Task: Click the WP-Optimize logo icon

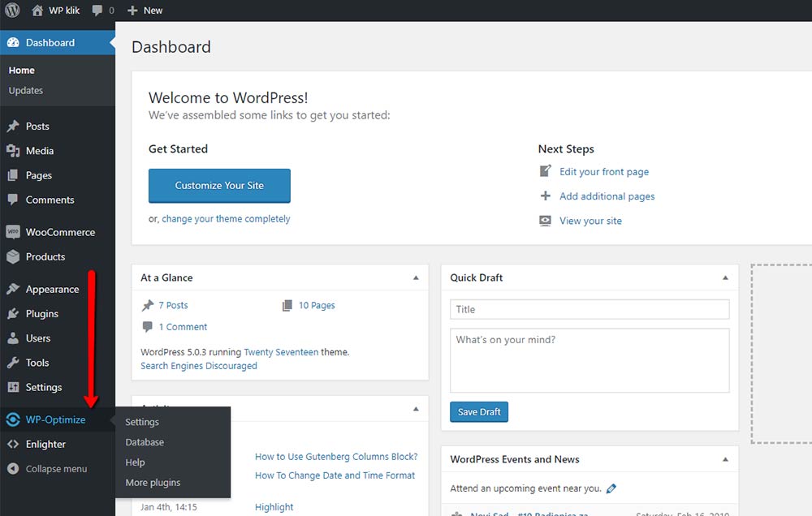Action: [13, 419]
